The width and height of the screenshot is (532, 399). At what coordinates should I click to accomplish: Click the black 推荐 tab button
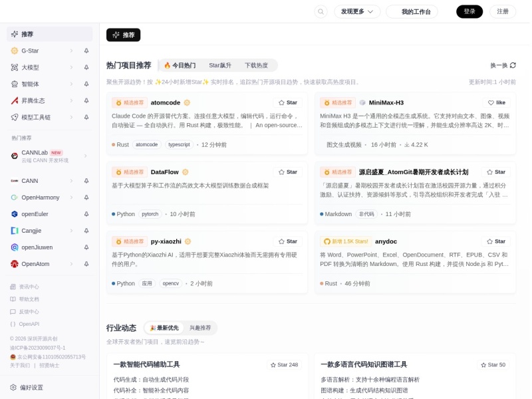123,35
